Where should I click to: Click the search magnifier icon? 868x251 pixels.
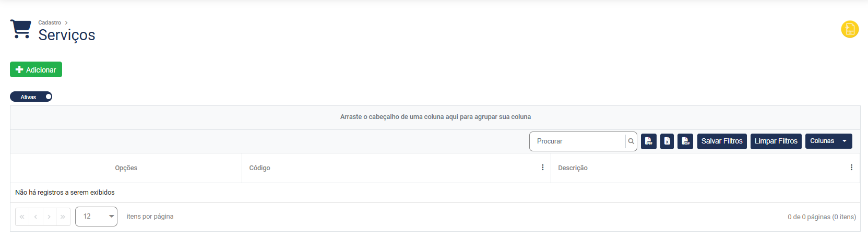pos(631,141)
